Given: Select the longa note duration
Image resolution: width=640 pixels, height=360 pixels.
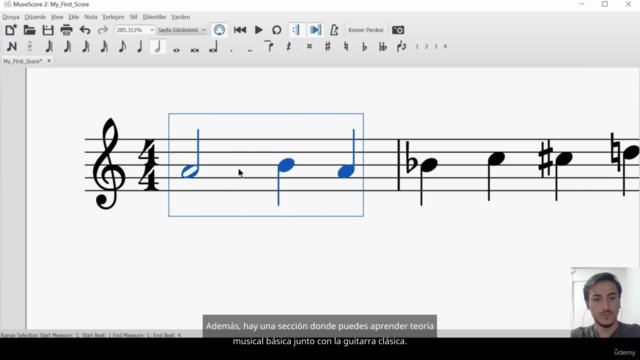Looking at the screenshot, I should pyautogui.click(x=213, y=47).
